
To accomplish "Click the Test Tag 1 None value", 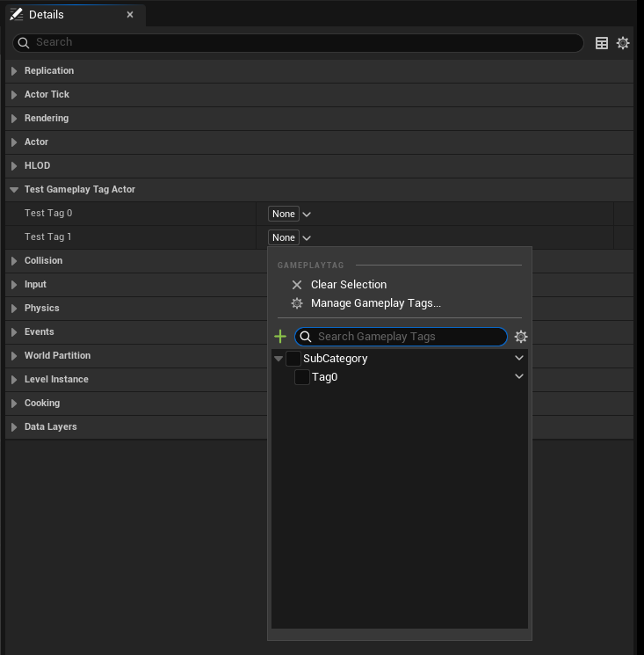I will 284,237.
